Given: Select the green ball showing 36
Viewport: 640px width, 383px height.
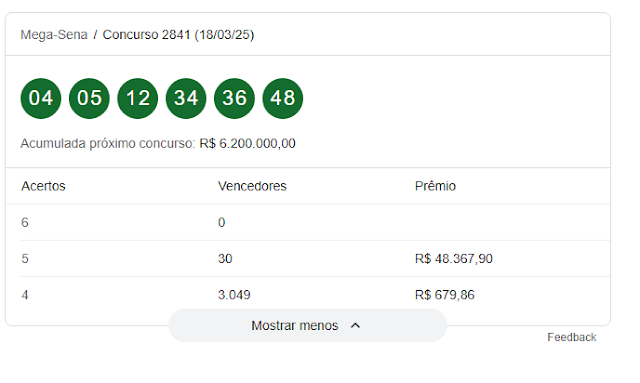Looking at the screenshot, I should [234, 98].
